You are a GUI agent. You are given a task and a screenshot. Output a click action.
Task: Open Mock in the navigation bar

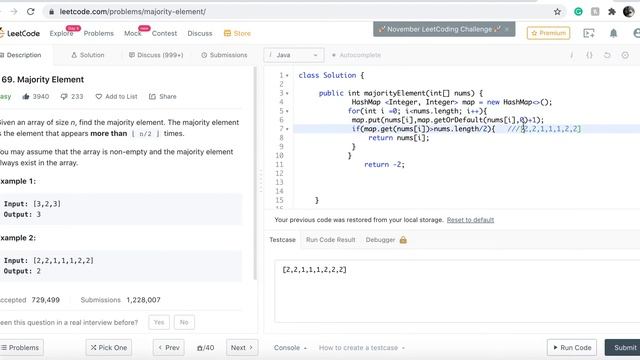point(133,33)
